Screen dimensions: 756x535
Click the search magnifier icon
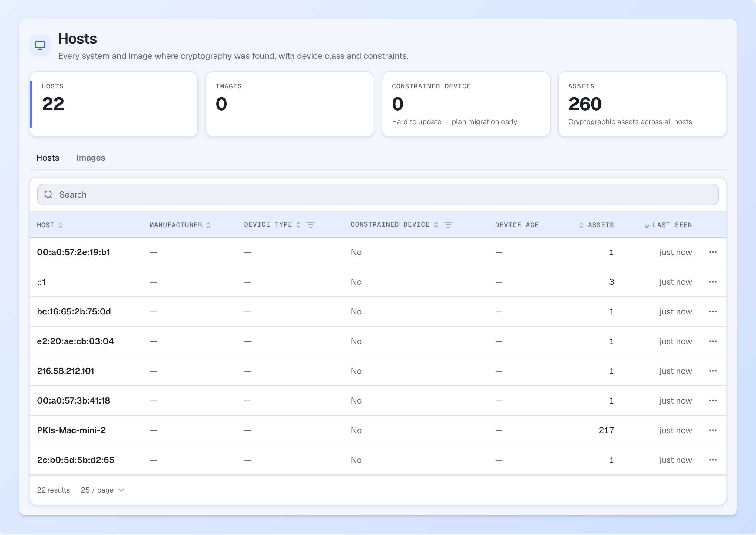48,195
